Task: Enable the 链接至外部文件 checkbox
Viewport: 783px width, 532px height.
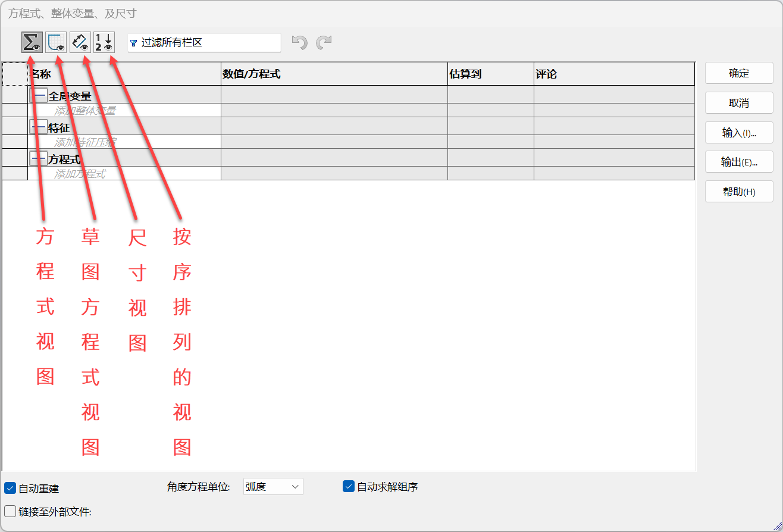Action: [10, 511]
